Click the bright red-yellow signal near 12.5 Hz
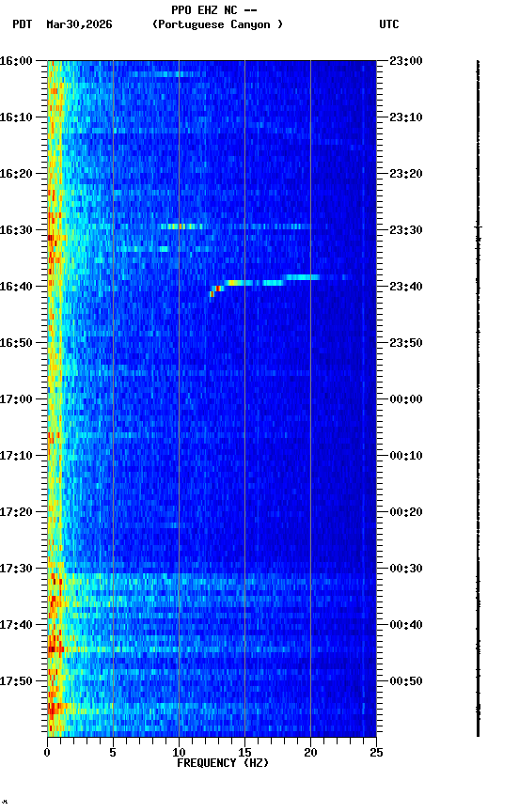This screenshot has width=519, height=812. [x=212, y=294]
